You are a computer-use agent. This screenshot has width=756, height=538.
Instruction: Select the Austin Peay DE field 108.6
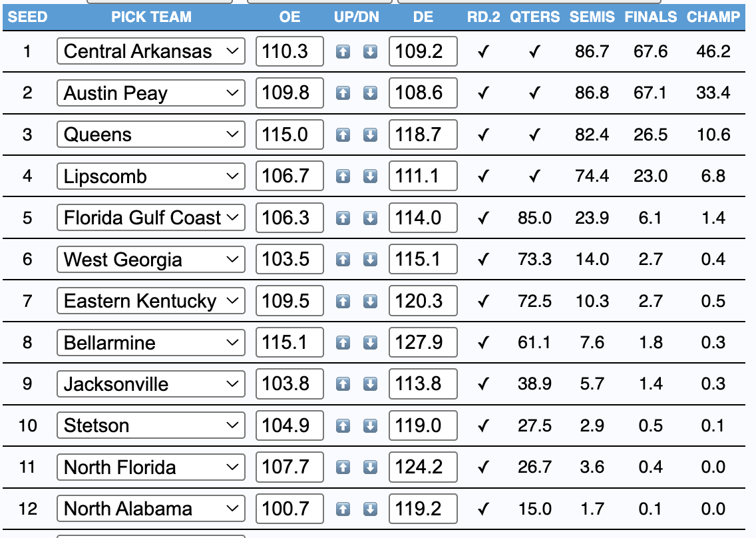coord(423,93)
